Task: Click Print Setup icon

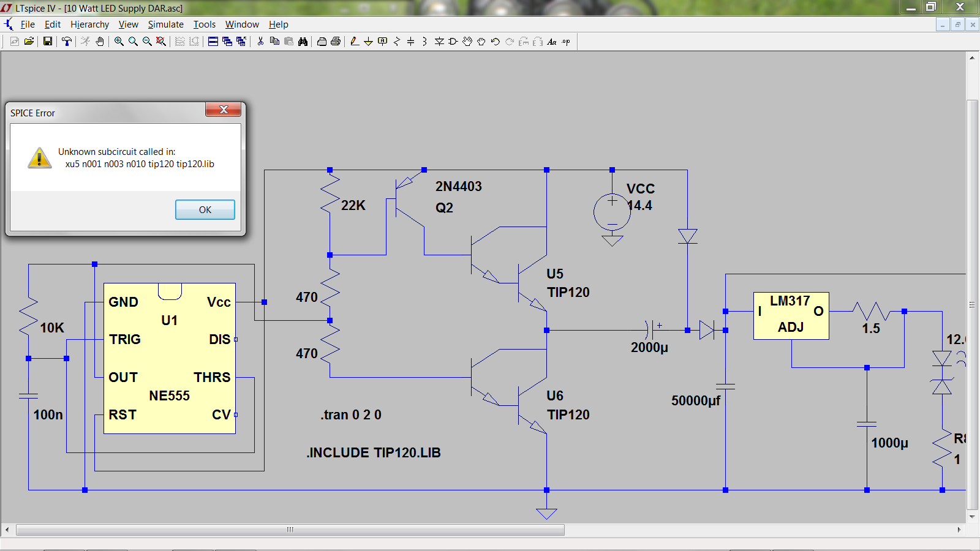Action: pyautogui.click(x=322, y=42)
